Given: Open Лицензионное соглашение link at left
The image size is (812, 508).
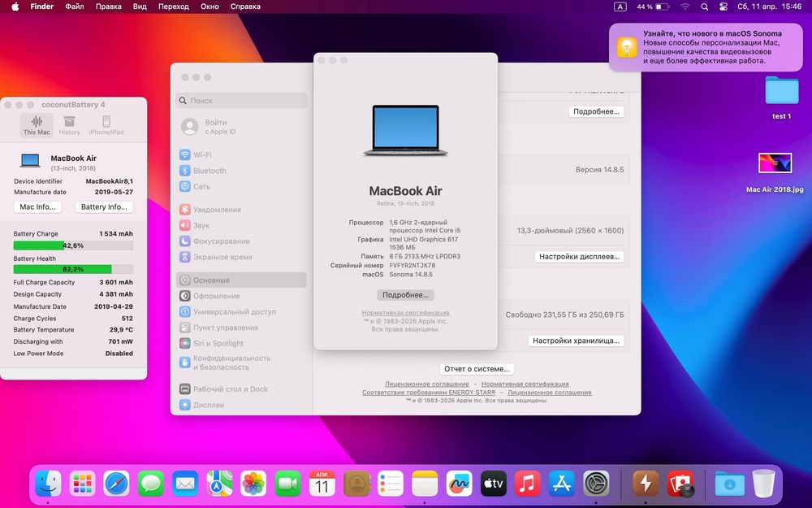Looking at the screenshot, I should 427,384.
